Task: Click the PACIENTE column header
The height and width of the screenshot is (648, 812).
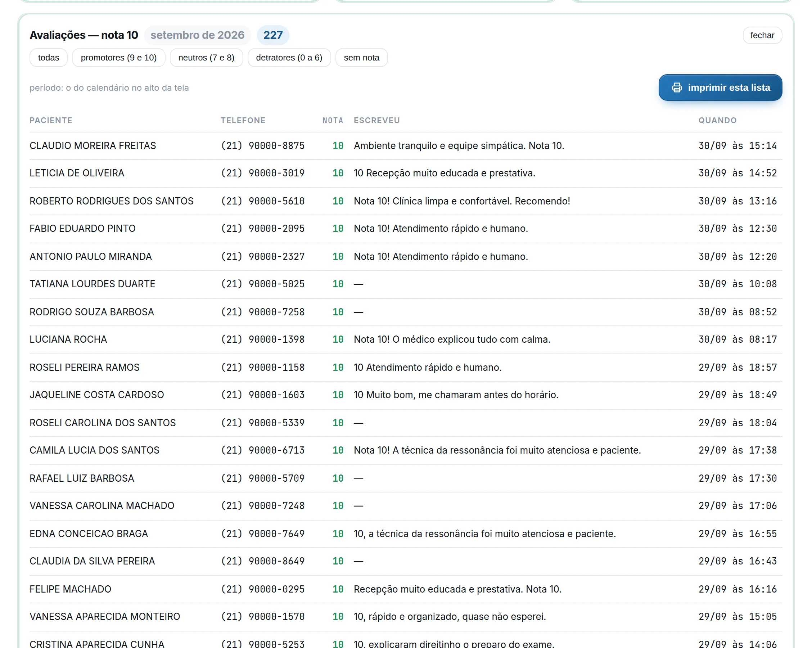Action: coord(51,120)
